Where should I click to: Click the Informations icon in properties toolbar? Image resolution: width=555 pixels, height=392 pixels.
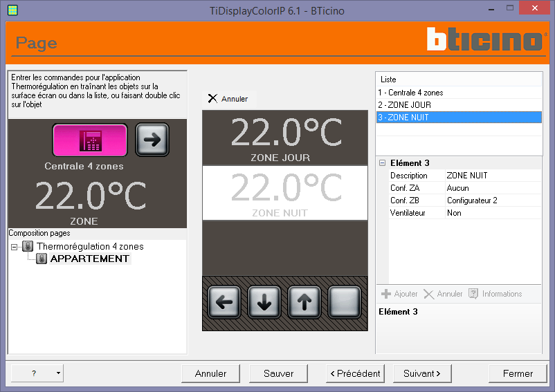[473, 293]
